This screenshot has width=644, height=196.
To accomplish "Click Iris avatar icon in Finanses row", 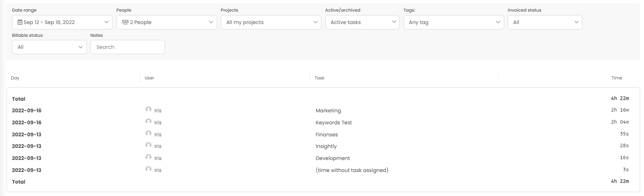I will click(x=148, y=134).
